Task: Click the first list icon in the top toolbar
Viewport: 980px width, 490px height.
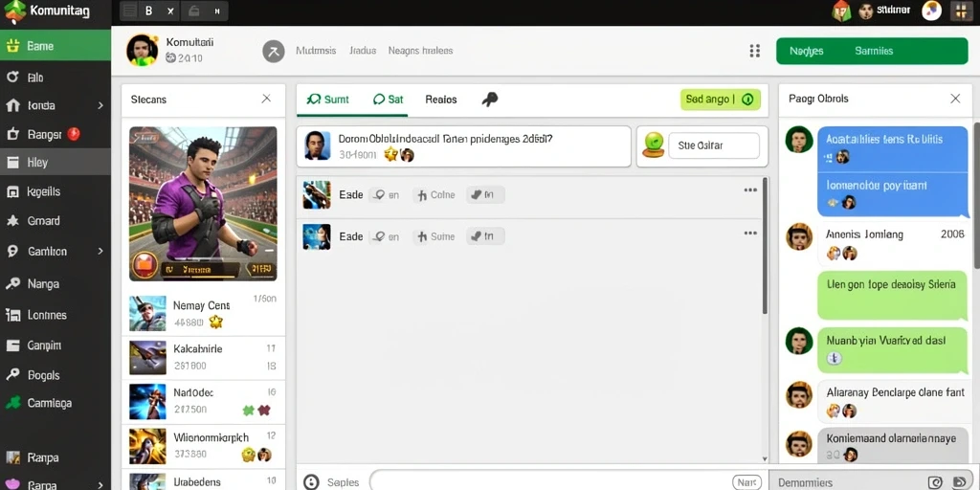Action: [x=129, y=11]
